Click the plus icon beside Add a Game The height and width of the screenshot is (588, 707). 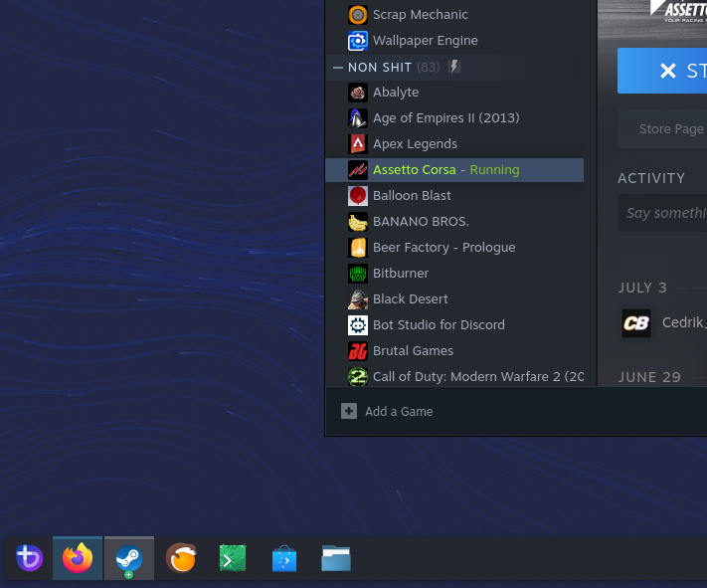pos(349,411)
